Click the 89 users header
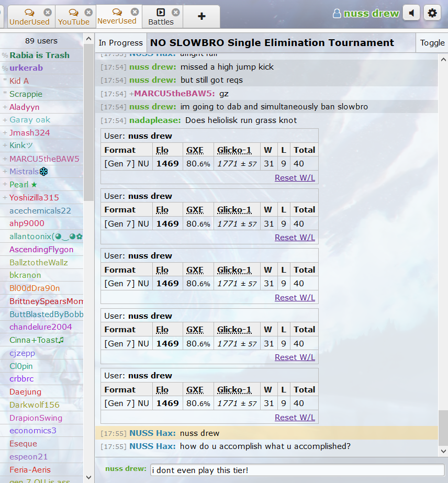The width and height of the screenshot is (448, 483). 41,41
